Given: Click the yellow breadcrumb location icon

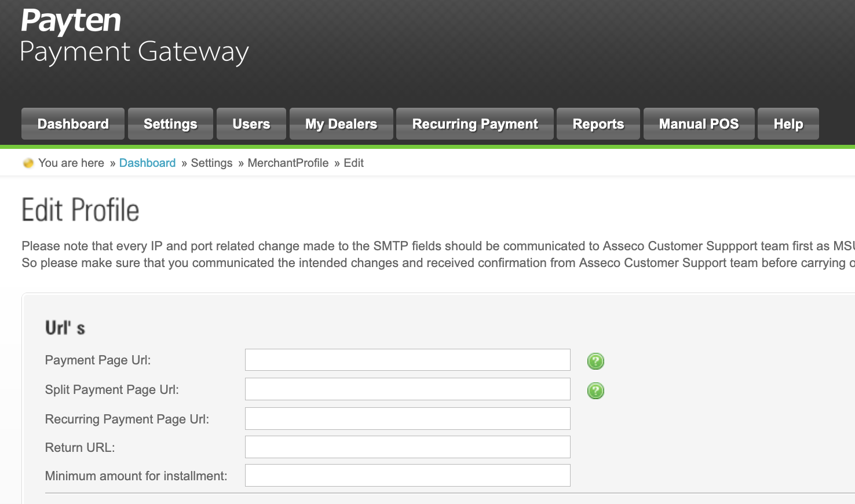Looking at the screenshot, I should [x=28, y=163].
